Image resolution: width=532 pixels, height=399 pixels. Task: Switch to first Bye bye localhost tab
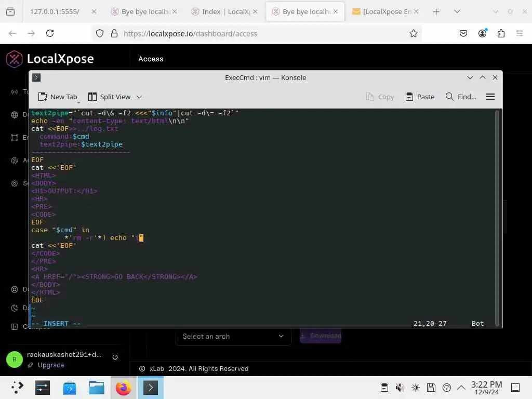coord(144,11)
